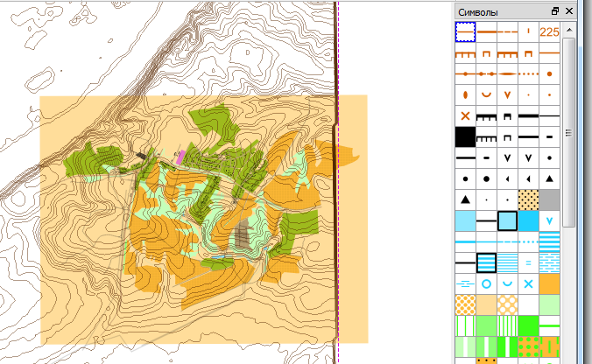
Task: Select the solid black area symbol
Action: 465,136
